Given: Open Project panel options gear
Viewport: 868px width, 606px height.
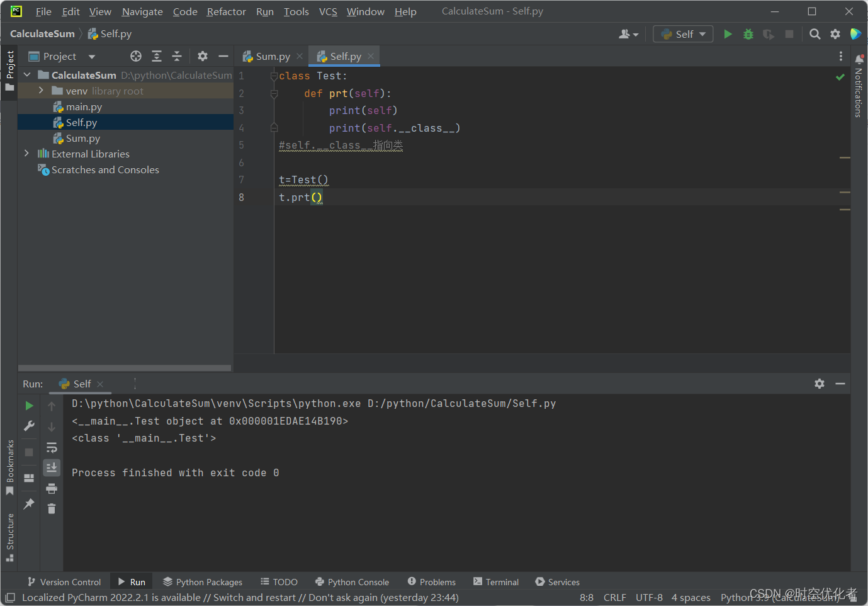Looking at the screenshot, I should [203, 56].
